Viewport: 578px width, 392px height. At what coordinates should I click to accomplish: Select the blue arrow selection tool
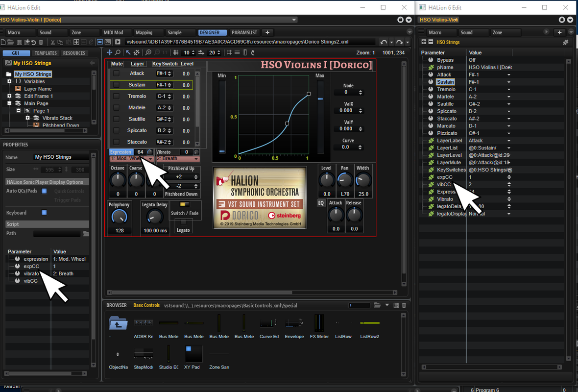pyautogui.click(x=128, y=52)
